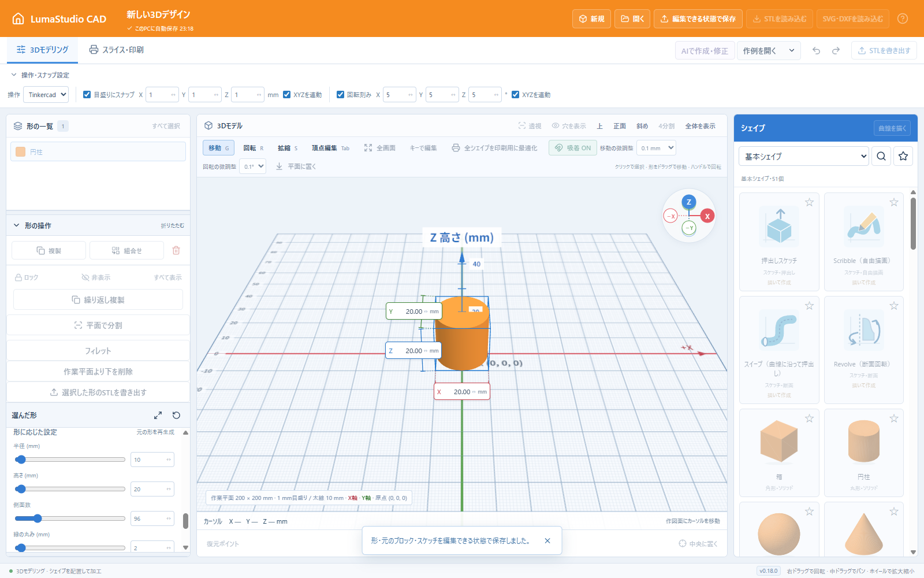Toggle 目盛りにスナップ checkbox

(x=87, y=95)
